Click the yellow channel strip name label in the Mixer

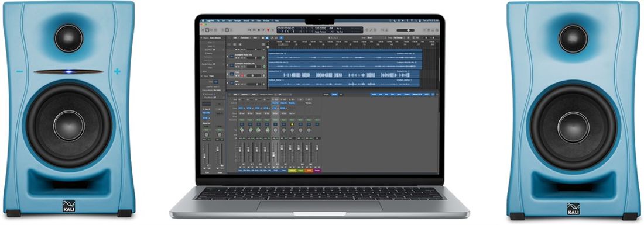click(x=292, y=171)
